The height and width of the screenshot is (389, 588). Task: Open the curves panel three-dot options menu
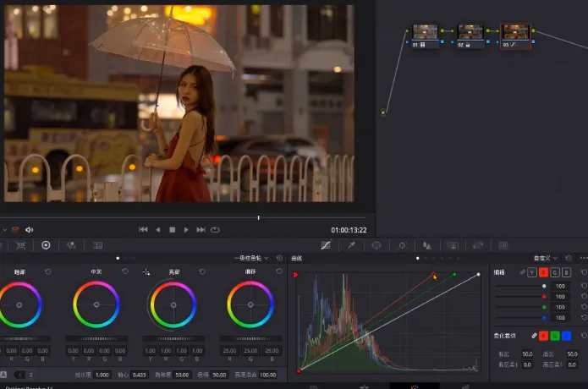pyautogui.click(x=583, y=258)
